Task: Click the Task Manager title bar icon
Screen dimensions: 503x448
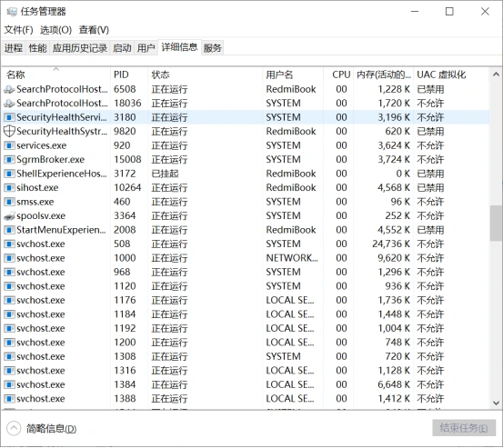Action: [12, 12]
